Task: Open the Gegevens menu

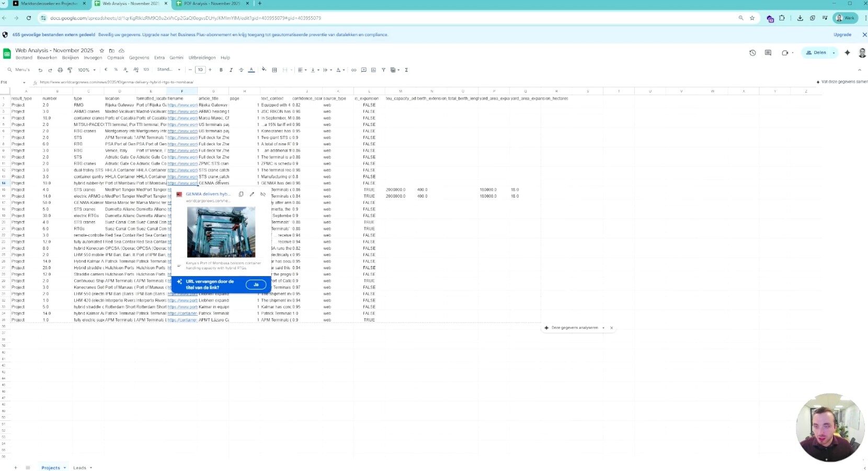Action: click(139, 58)
